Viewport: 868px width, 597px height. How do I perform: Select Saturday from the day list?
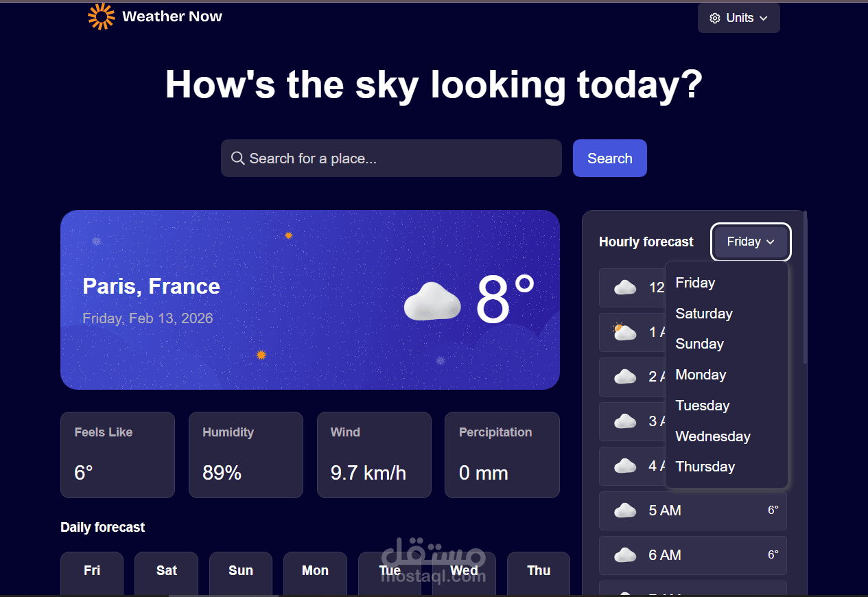(704, 313)
